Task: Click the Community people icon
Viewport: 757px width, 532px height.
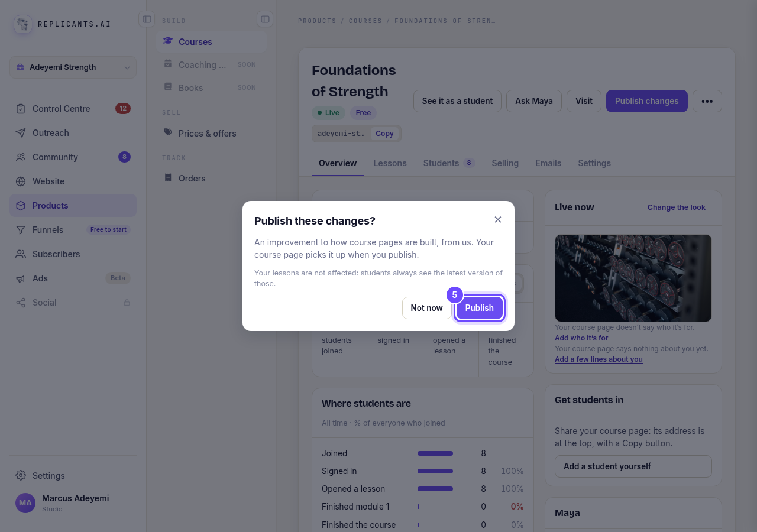Action: point(21,157)
